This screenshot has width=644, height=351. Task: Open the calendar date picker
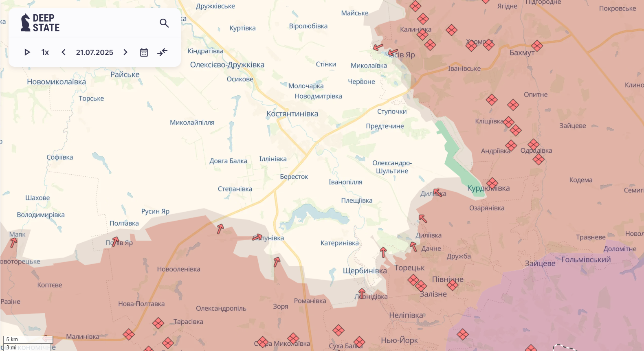[144, 52]
